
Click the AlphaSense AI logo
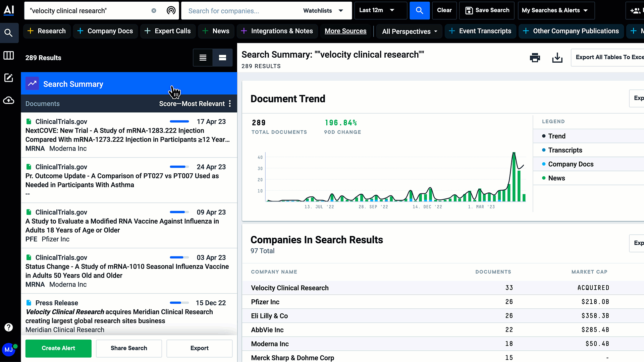[9, 10]
